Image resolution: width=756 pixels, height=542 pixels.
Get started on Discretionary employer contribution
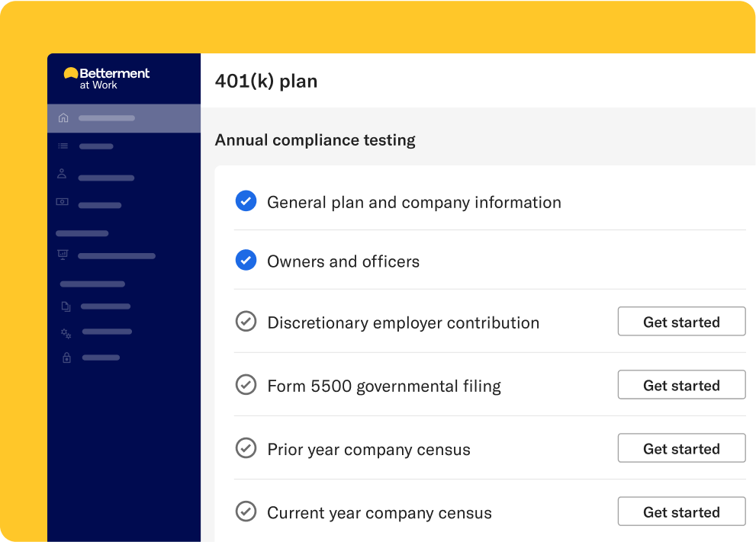click(x=680, y=322)
